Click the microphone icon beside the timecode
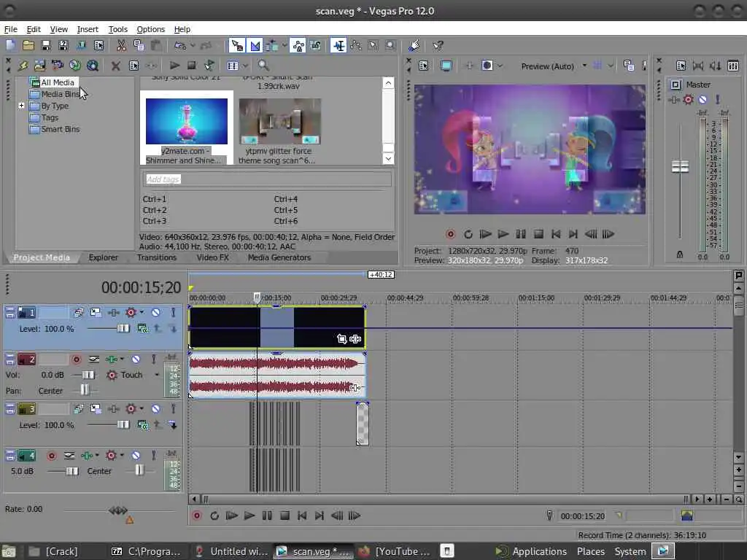This screenshot has width=747, height=560. coord(549,516)
